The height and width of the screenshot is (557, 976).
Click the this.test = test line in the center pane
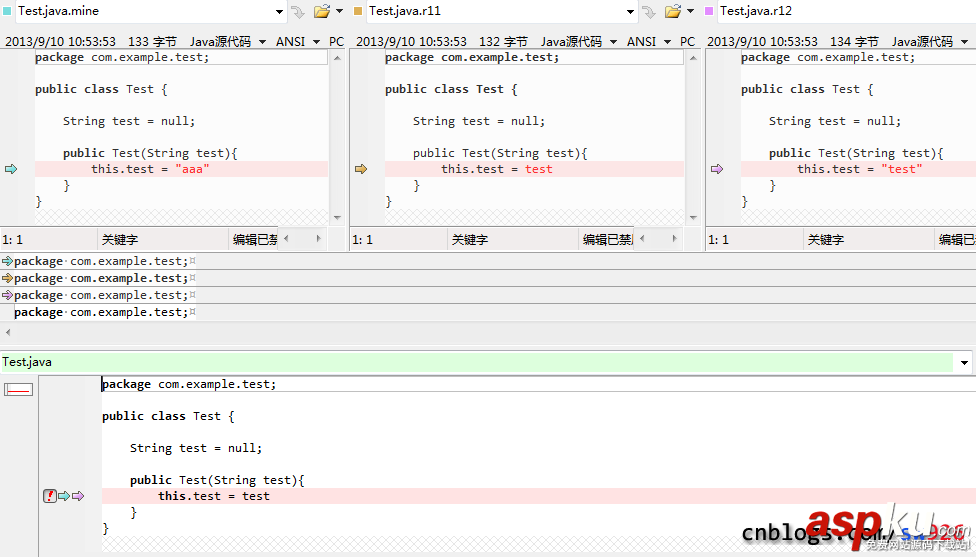pos(534,169)
